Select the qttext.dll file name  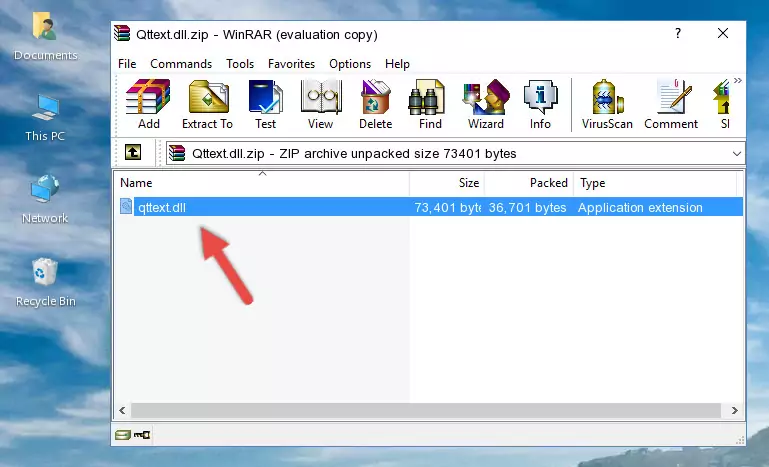coord(162,208)
